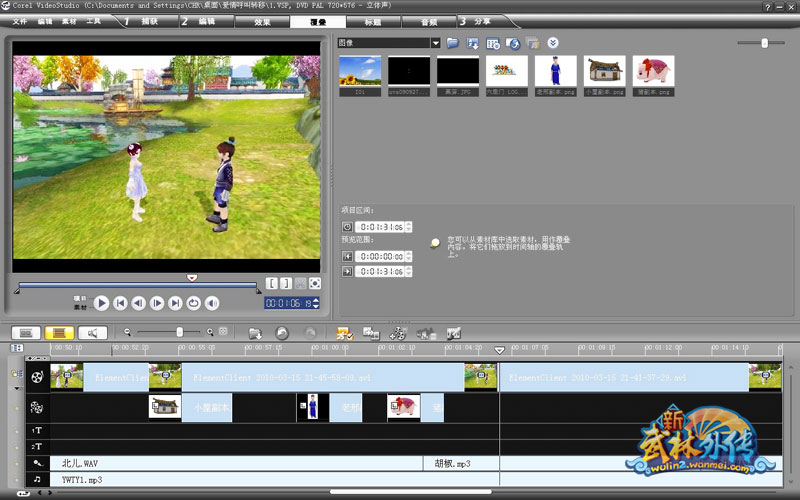Select the voice track microphone icon

point(37,463)
